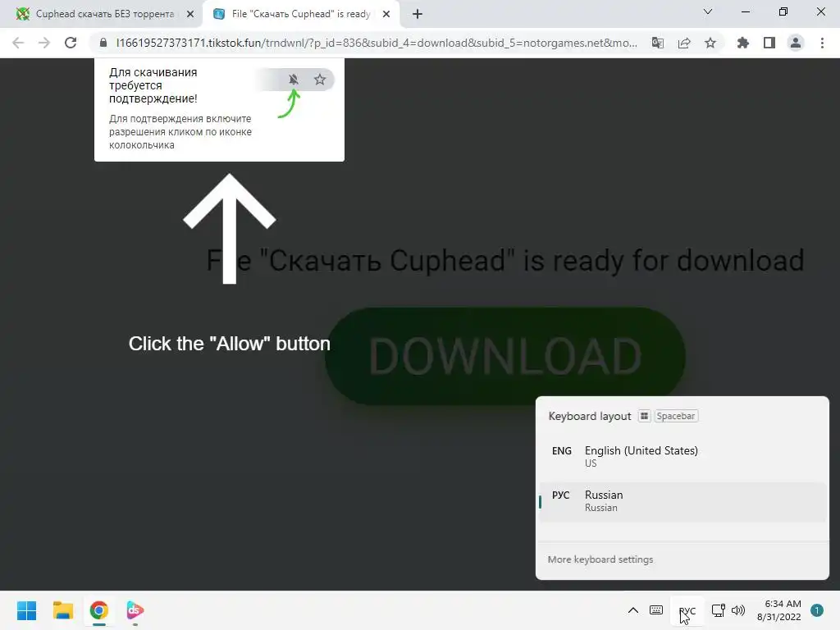This screenshot has height=630, width=840.
Task: Expand the tab search chevron
Action: 708,11
